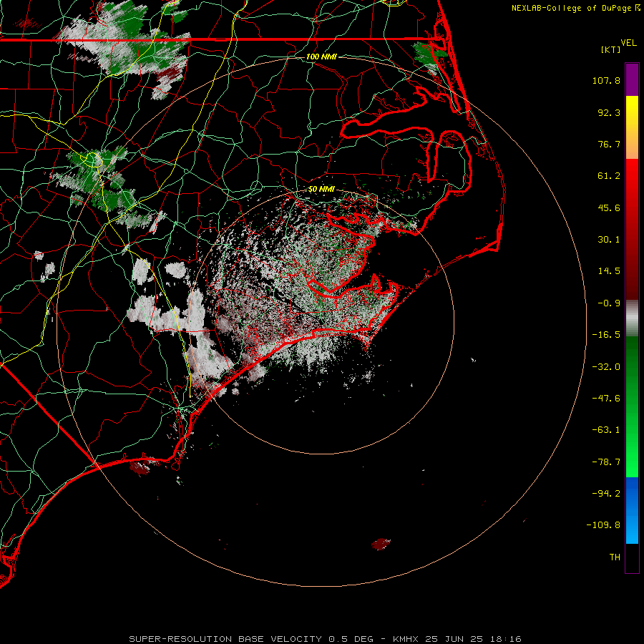Click the Super-Resolution Base Velocity caption
This screenshot has width=644, height=644.
[x=326, y=639]
